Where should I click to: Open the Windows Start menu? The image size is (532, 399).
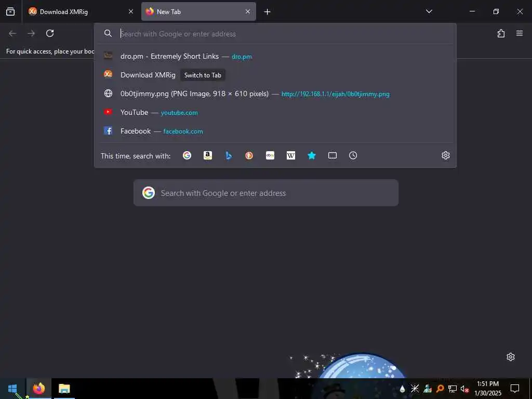click(12, 389)
